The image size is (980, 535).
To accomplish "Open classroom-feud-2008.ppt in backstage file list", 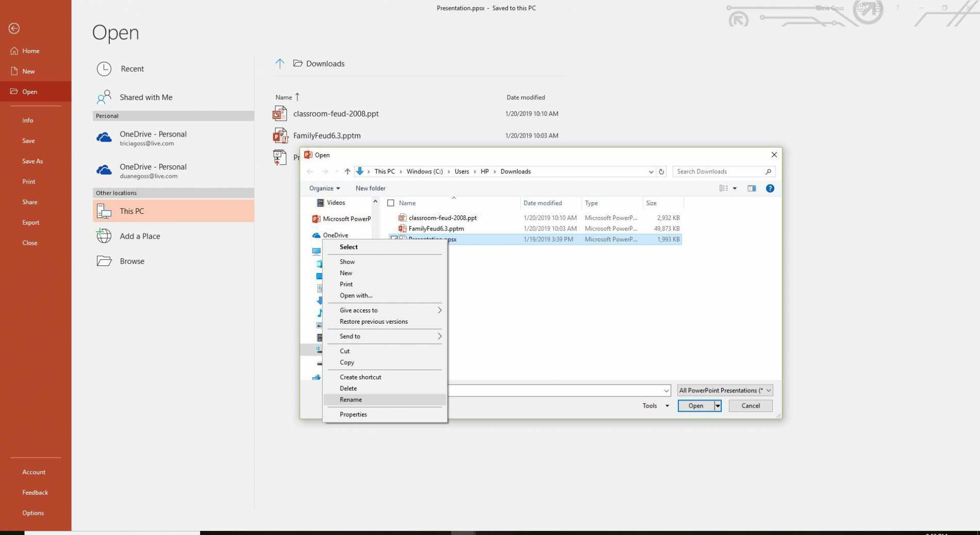I will click(336, 113).
